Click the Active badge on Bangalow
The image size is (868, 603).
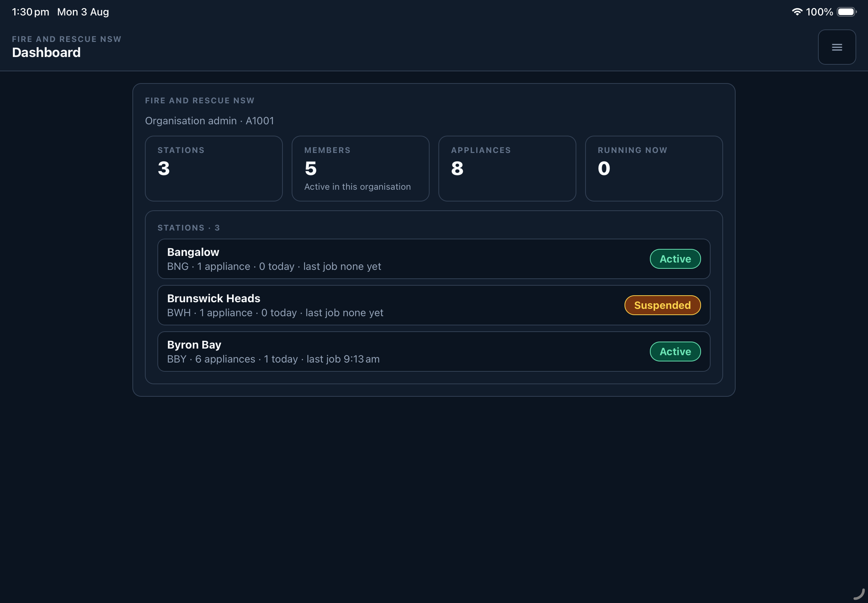click(x=675, y=259)
